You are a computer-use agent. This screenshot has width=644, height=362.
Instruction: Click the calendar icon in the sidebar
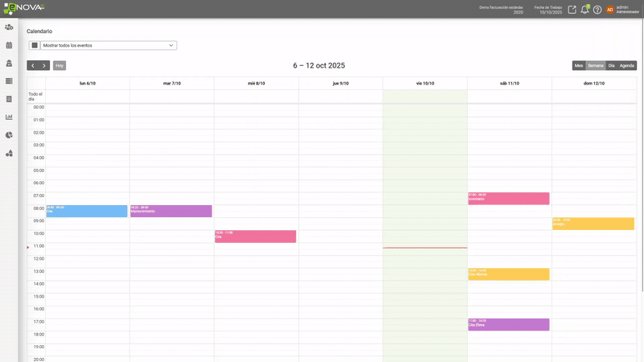coord(9,45)
